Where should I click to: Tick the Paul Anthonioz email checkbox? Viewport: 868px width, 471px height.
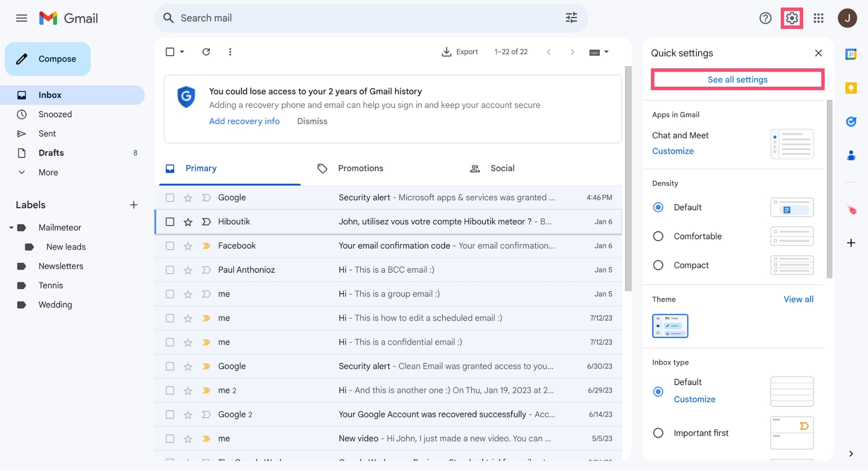pyautogui.click(x=170, y=270)
